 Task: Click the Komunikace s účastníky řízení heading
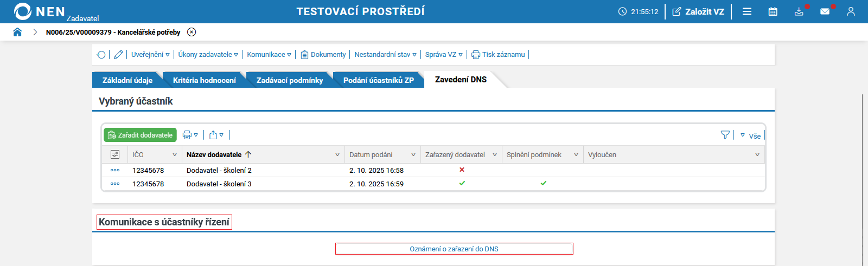[164, 222]
